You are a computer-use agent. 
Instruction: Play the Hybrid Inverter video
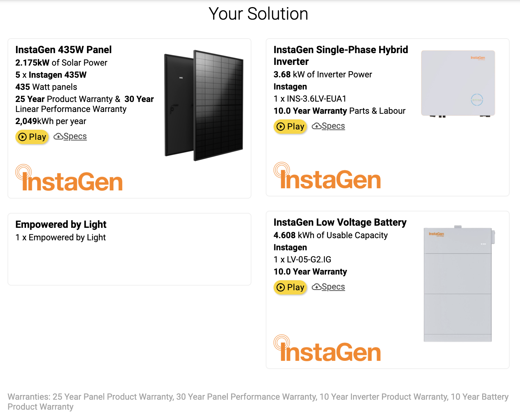point(290,127)
